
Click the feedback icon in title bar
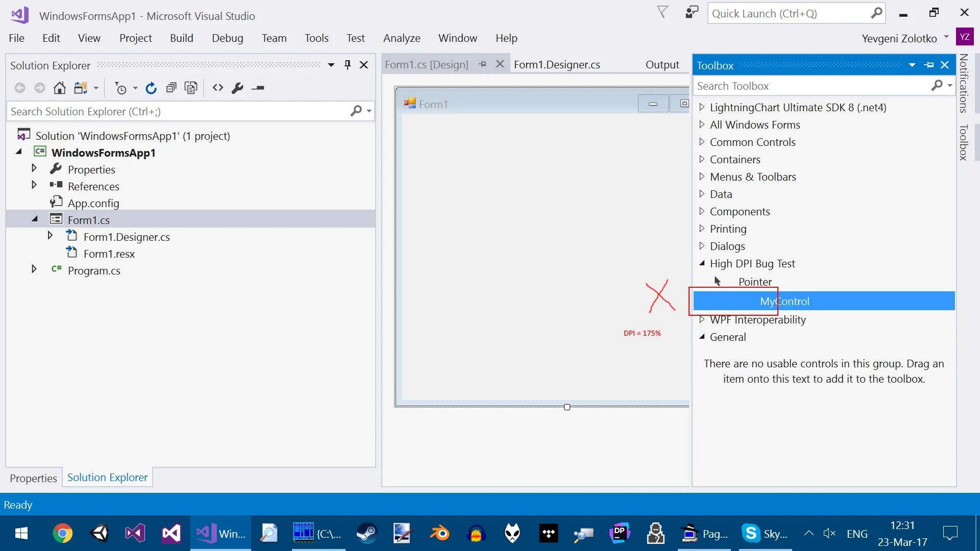click(692, 12)
